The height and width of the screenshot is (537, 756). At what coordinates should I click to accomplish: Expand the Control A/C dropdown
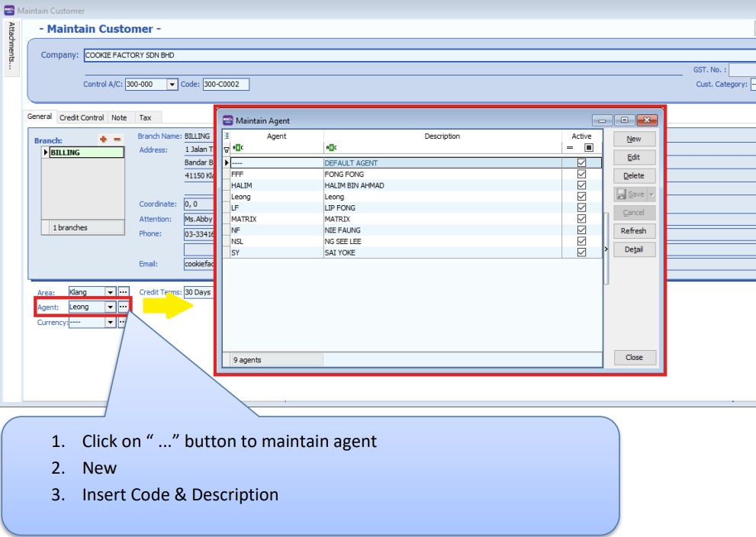(172, 84)
